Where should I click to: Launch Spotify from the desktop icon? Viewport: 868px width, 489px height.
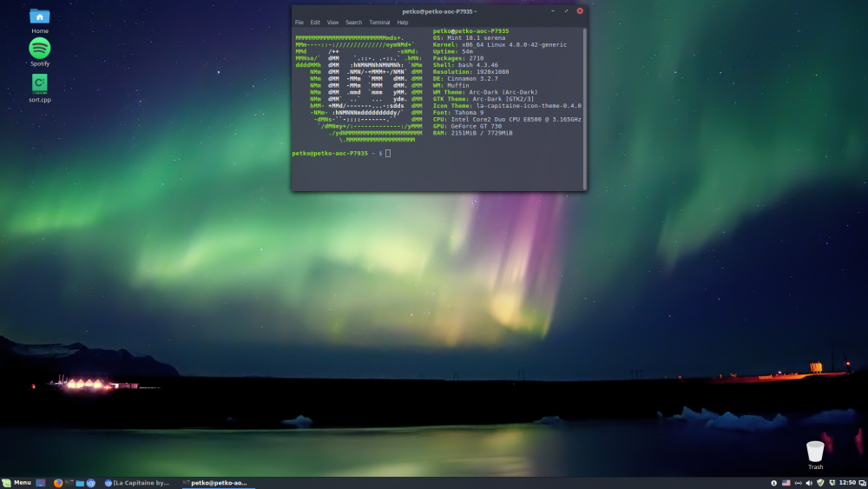(39, 53)
